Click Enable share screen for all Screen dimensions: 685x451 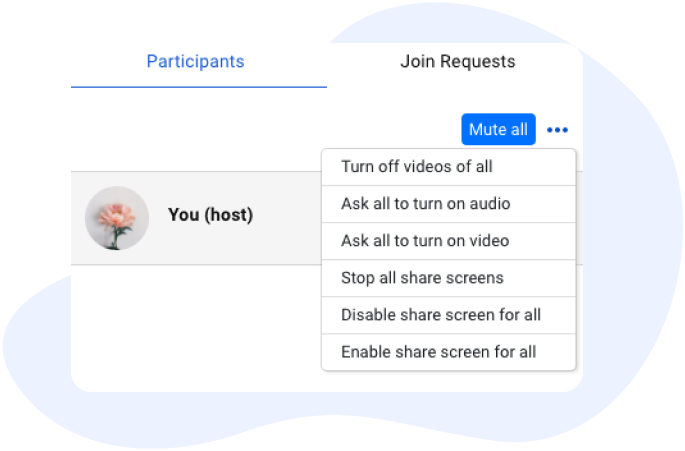449,352
